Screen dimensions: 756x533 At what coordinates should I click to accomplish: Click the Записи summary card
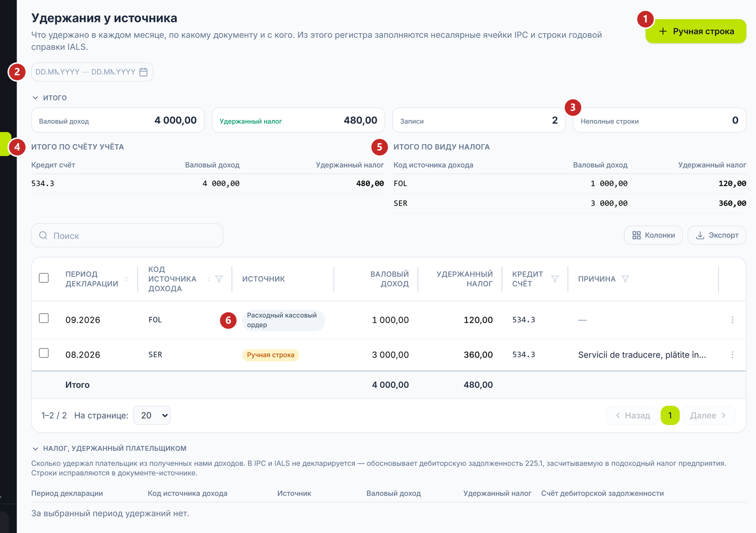479,120
